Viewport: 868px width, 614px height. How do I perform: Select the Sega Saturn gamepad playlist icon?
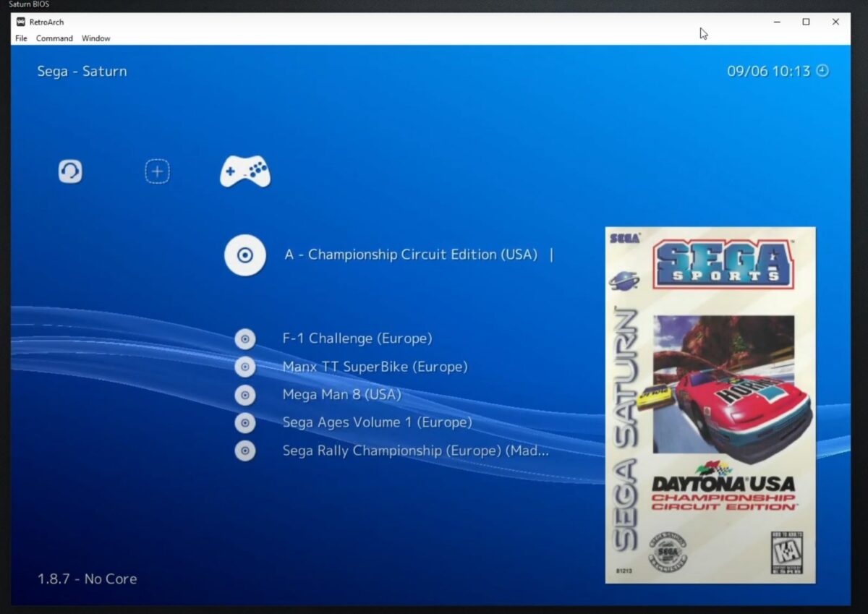244,171
